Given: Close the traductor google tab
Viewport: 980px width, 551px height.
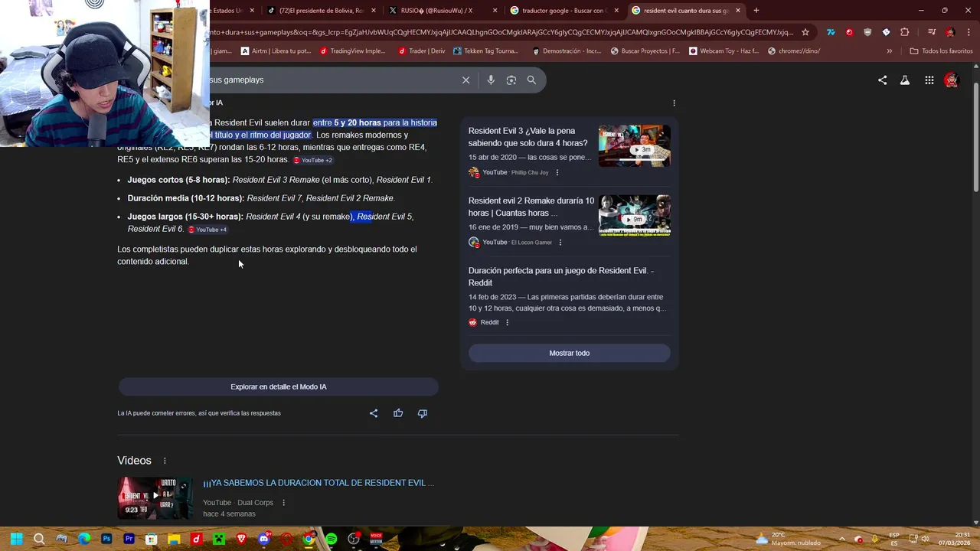Looking at the screenshot, I should coord(616,11).
